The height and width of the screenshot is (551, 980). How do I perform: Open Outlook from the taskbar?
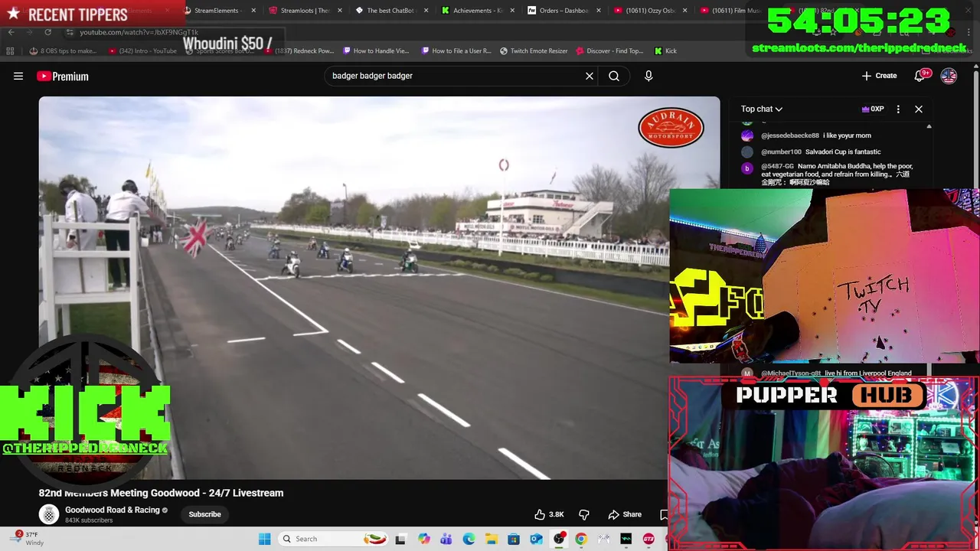click(x=536, y=539)
